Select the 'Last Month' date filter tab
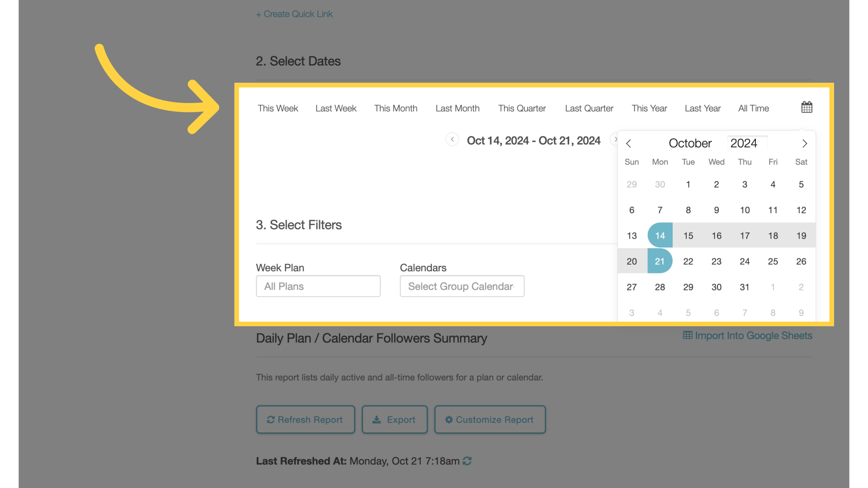This screenshot has width=868, height=488. click(457, 108)
